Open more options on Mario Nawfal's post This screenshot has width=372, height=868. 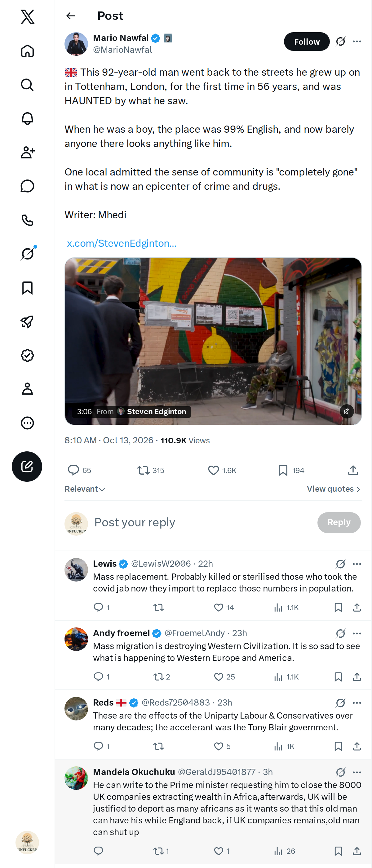coord(357,42)
